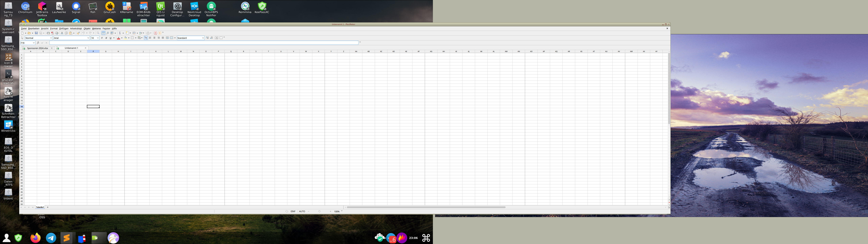This screenshot has height=244, width=868.
Task: Click AUTO calculation mode in status bar
Action: pyautogui.click(x=302, y=212)
